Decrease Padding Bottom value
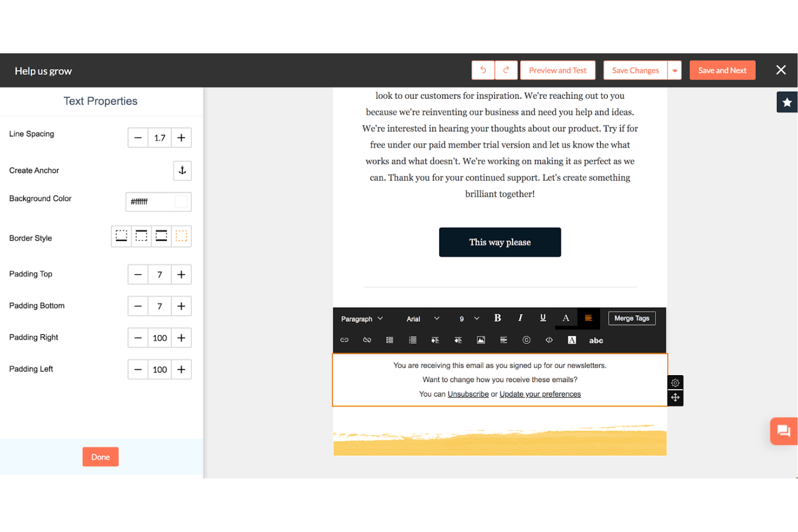Screen dimensions: 798x532 pos(138,306)
